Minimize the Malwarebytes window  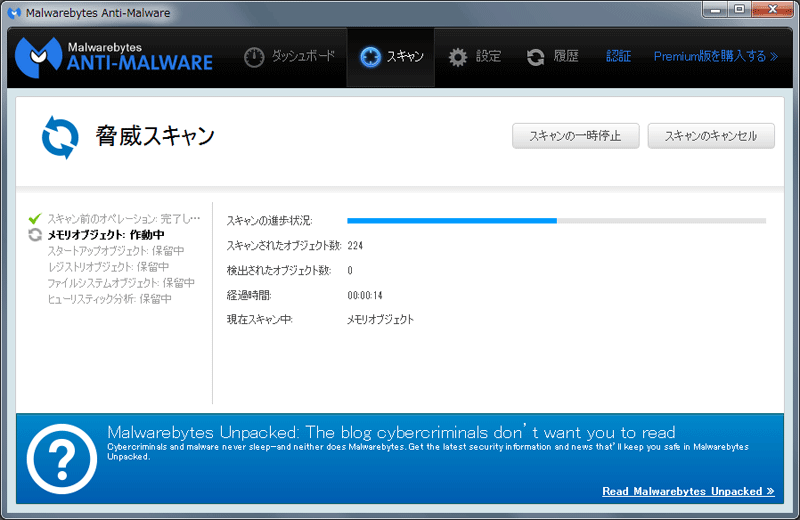tap(715, 10)
